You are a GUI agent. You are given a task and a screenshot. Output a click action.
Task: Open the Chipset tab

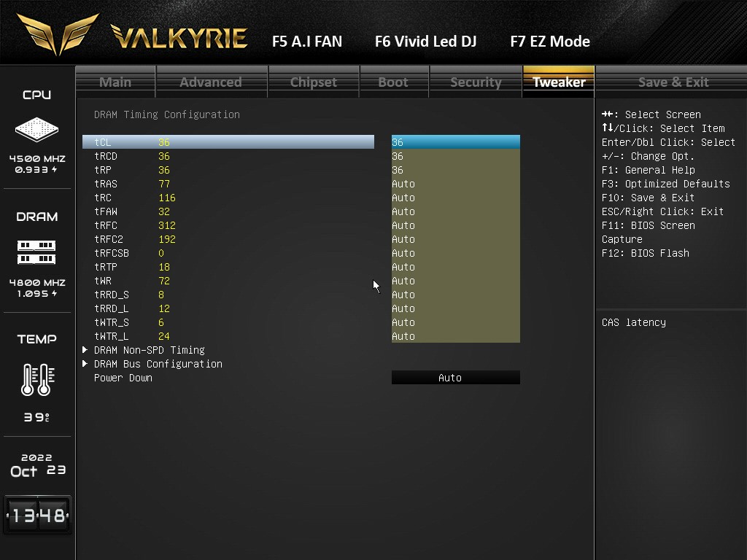pyautogui.click(x=314, y=82)
